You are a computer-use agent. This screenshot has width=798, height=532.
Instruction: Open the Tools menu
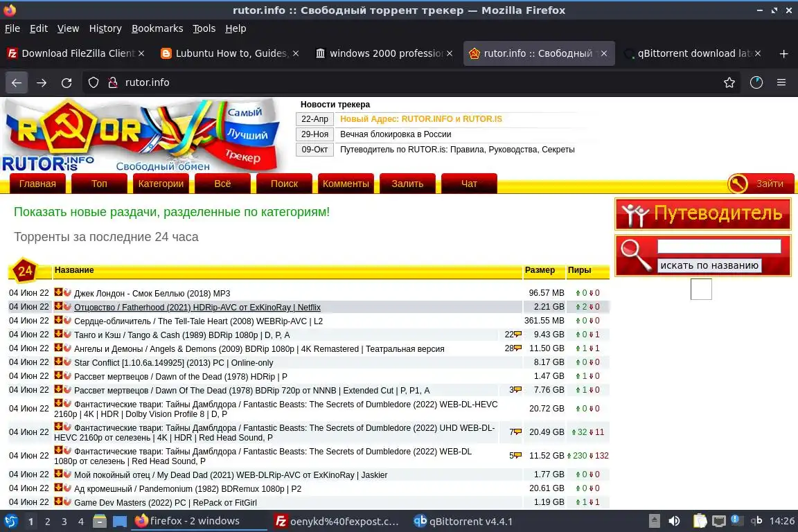click(204, 28)
